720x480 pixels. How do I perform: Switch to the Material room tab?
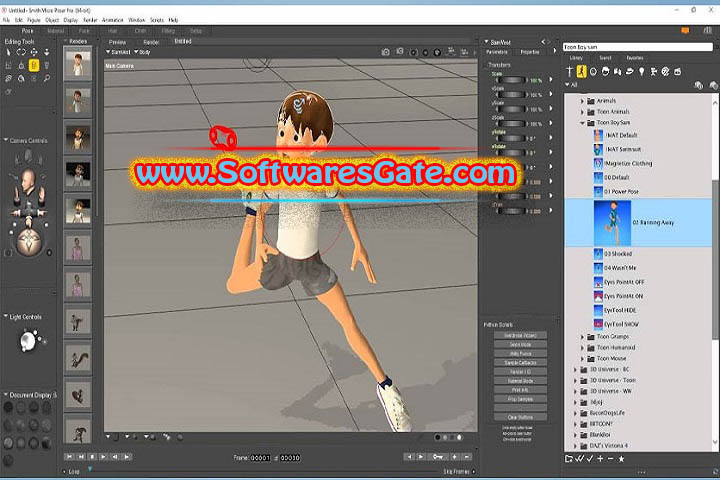tap(56, 31)
